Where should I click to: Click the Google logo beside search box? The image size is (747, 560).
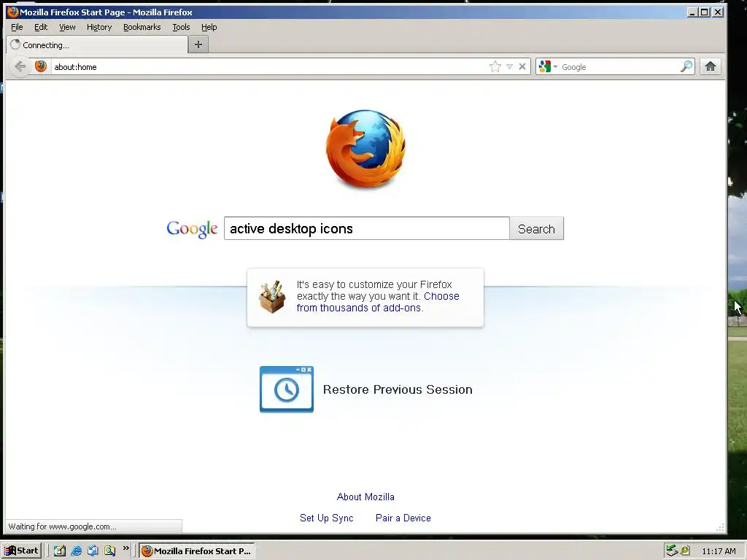192,229
